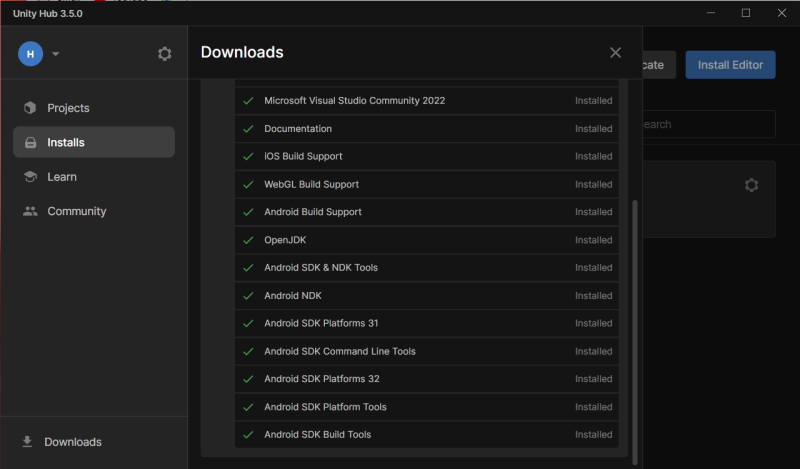Click the Downloads panel heading
The width and height of the screenshot is (800, 469).
pos(242,52)
